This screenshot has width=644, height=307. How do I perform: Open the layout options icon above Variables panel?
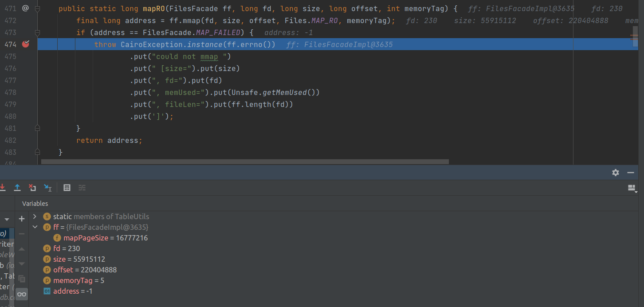click(632, 188)
